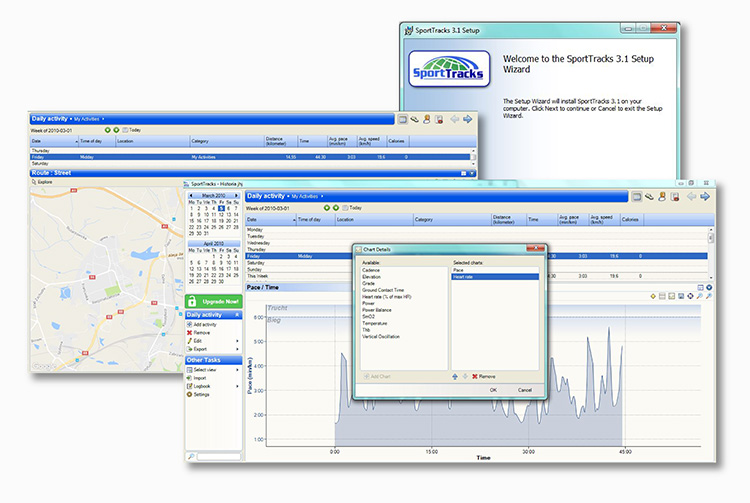This screenshot has height=503, width=750.
Task: Expand the Edit submenu arrow
Action: pyautogui.click(x=237, y=341)
